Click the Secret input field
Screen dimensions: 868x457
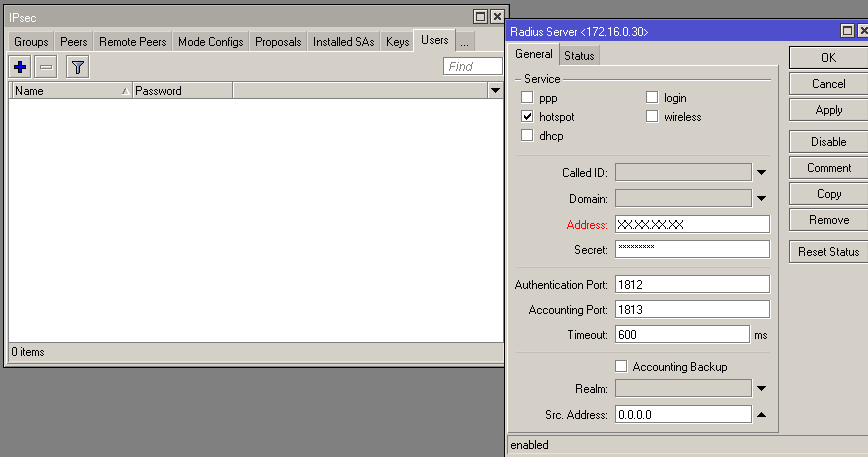tap(692, 249)
